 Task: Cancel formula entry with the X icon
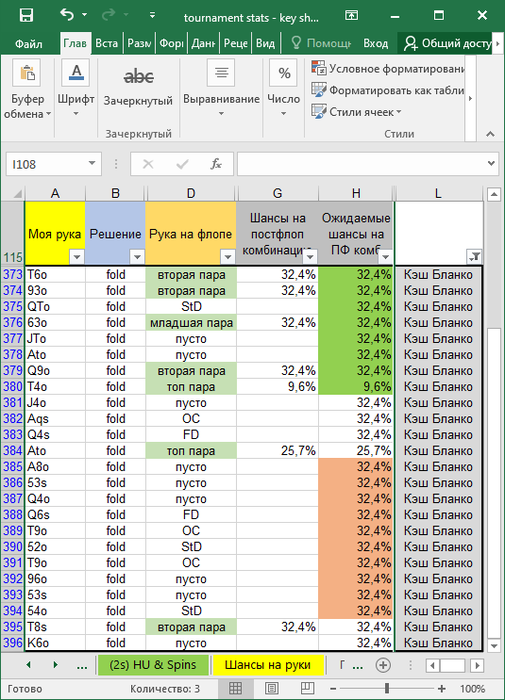tap(148, 164)
